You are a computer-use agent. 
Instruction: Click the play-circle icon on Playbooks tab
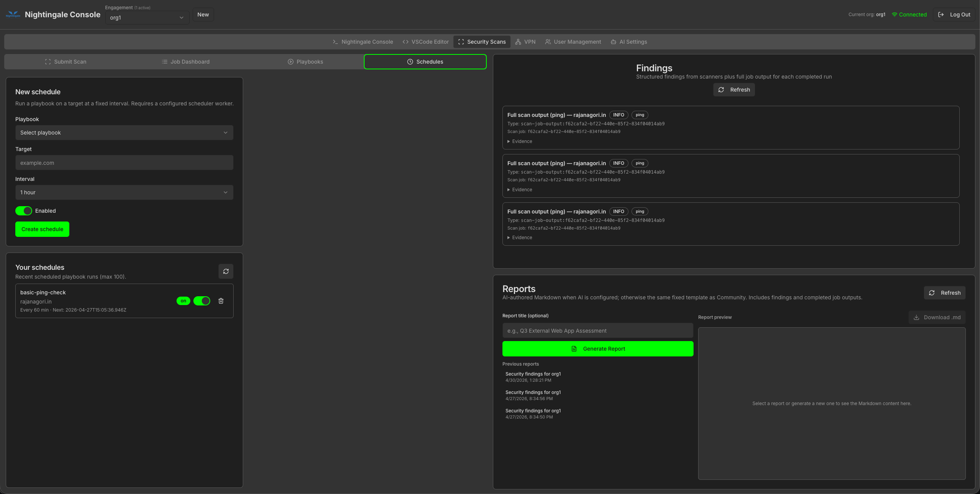290,62
